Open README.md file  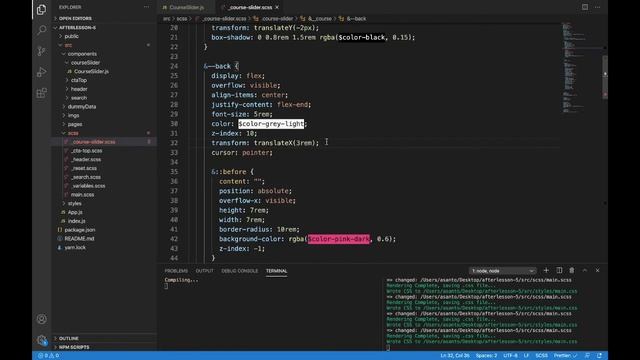[79, 238]
